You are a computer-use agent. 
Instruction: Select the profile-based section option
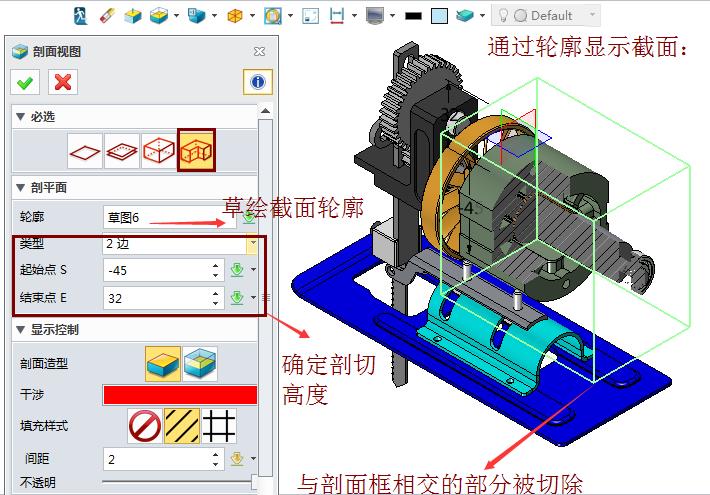(196, 151)
